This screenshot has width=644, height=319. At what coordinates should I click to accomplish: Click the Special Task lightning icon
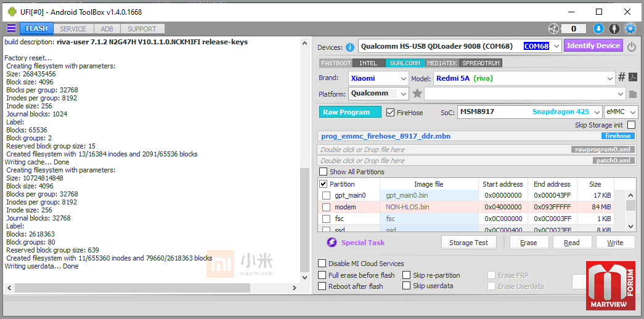(x=332, y=243)
